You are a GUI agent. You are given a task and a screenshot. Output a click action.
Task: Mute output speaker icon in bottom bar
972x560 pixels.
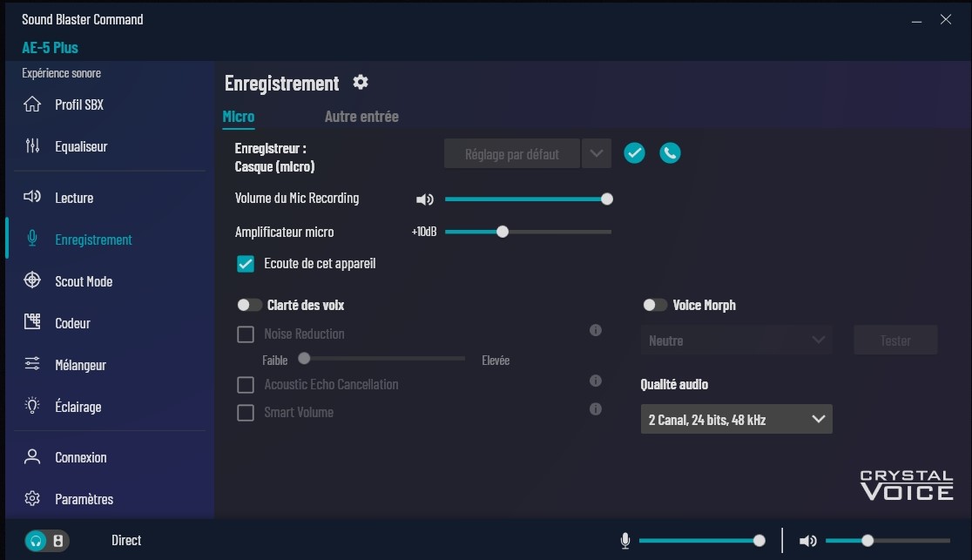tap(807, 541)
